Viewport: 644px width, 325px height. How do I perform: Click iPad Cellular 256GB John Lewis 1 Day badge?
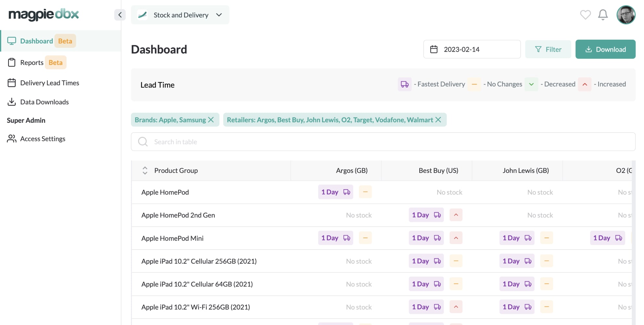(517, 261)
